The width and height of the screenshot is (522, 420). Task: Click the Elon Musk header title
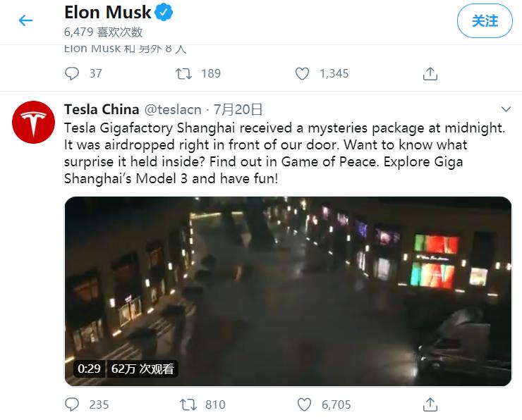108,13
